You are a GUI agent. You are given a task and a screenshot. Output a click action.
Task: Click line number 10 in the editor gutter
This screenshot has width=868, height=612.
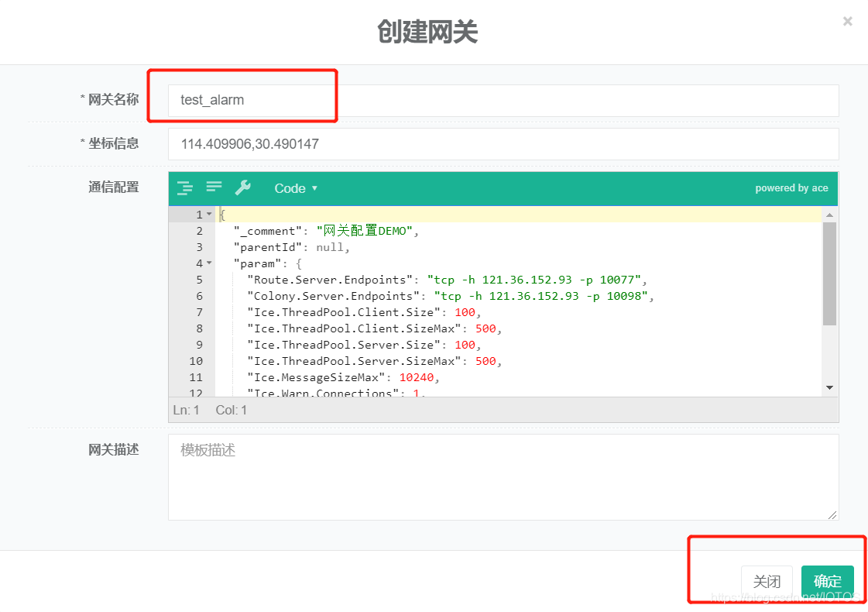click(196, 361)
